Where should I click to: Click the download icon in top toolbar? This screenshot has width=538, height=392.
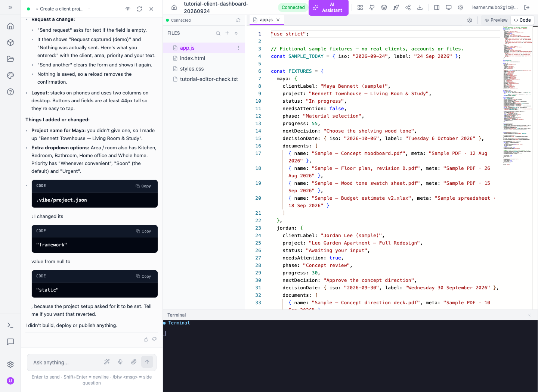[420, 7]
